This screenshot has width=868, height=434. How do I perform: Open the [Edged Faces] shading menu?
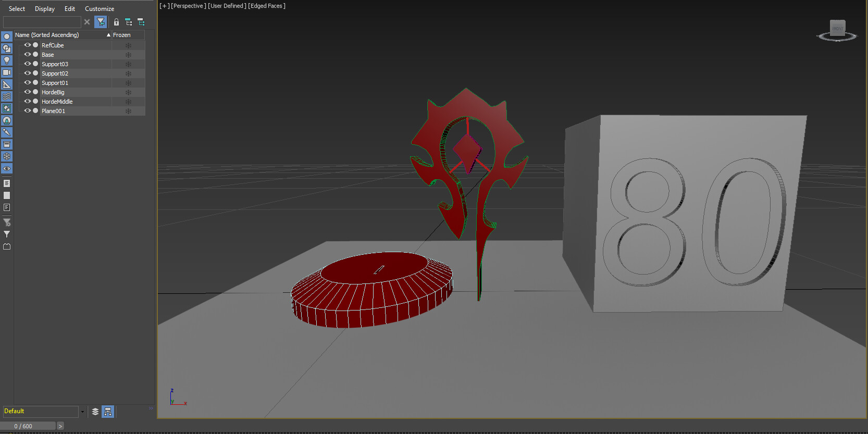coord(267,6)
